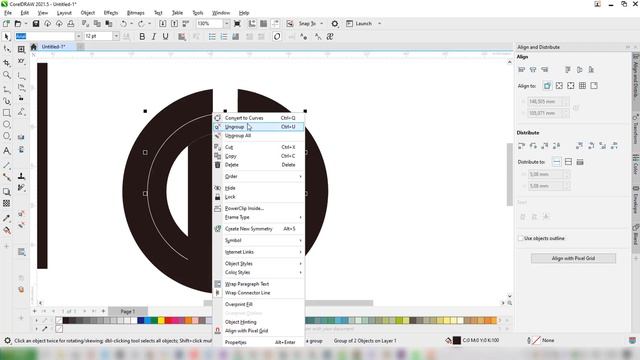Pick the blue swatch in color palette
This screenshot has height=360, width=640.
tap(140, 320)
